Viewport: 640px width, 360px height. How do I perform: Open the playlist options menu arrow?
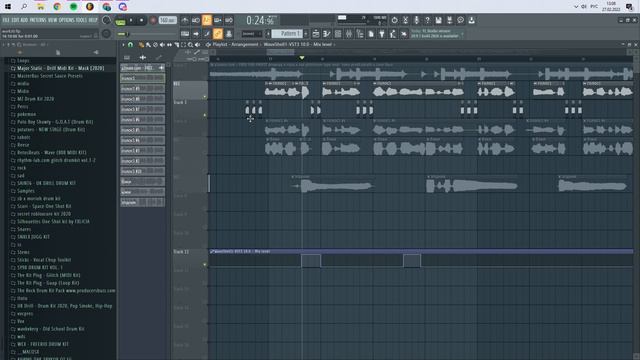pyautogui.click(x=123, y=44)
